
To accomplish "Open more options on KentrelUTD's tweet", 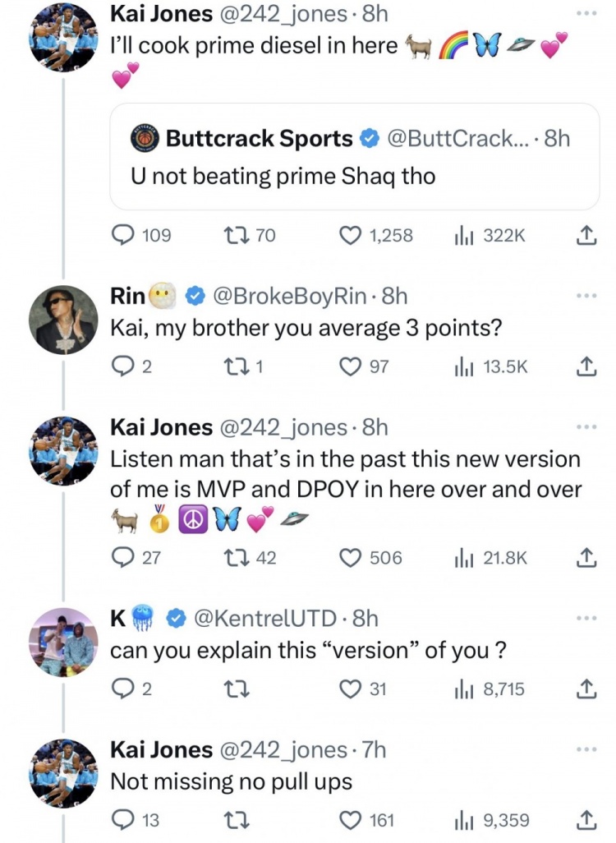I will [586, 618].
